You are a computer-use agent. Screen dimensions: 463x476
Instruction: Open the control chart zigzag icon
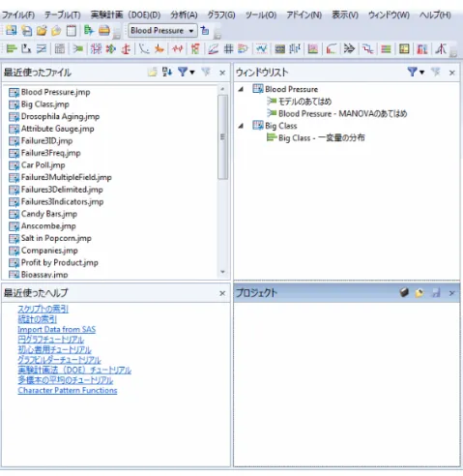click(262, 49)
